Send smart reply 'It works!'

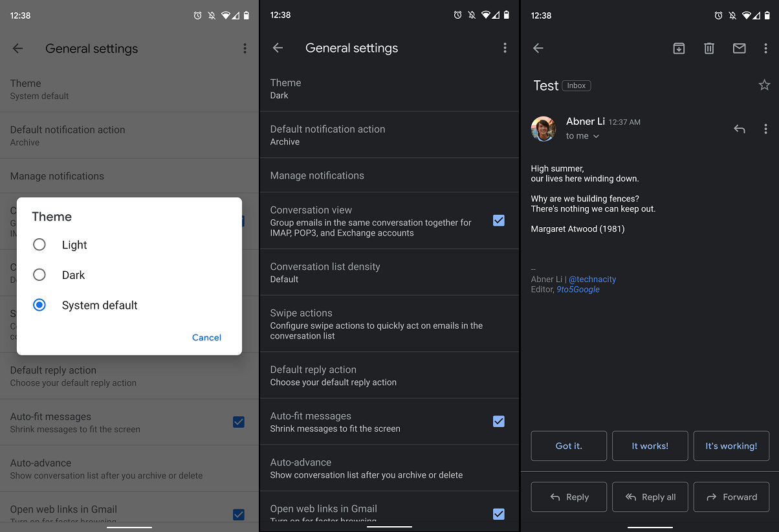pos(650,446)
